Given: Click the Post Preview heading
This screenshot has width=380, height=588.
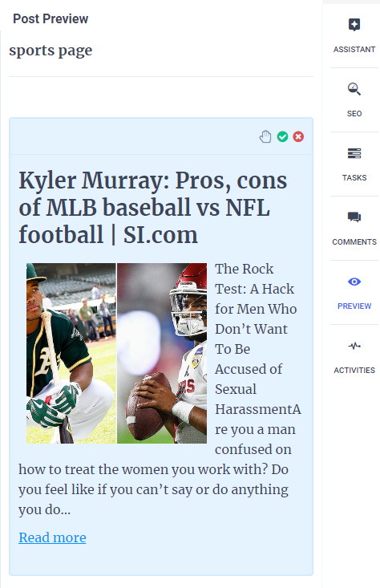Looking at the screenshot, I should click(51, 18).
